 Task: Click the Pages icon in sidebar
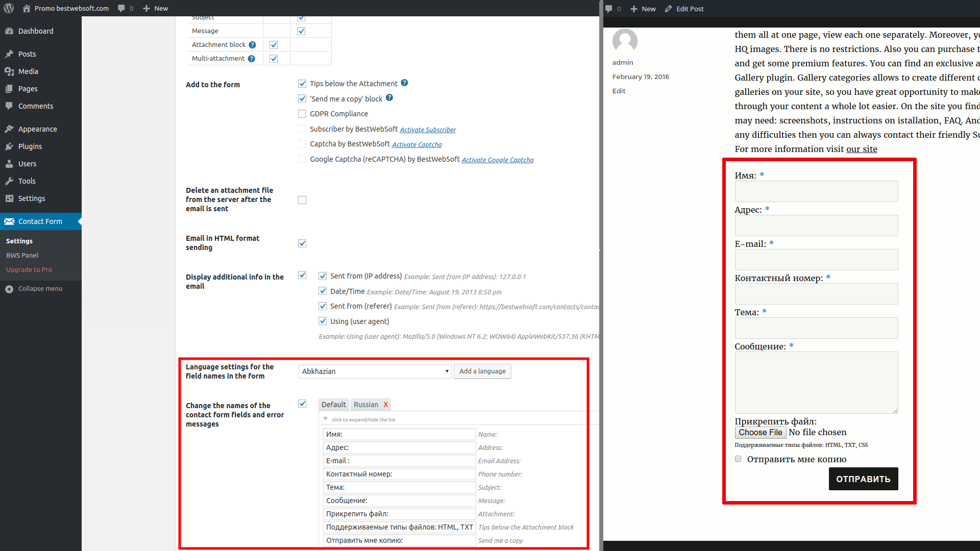tap(9, 89)
